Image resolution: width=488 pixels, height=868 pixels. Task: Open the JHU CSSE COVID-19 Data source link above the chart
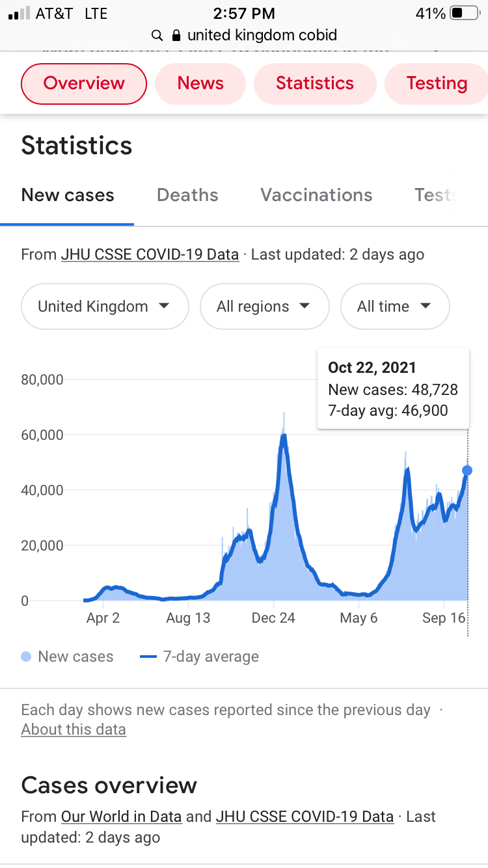(150, 254)
